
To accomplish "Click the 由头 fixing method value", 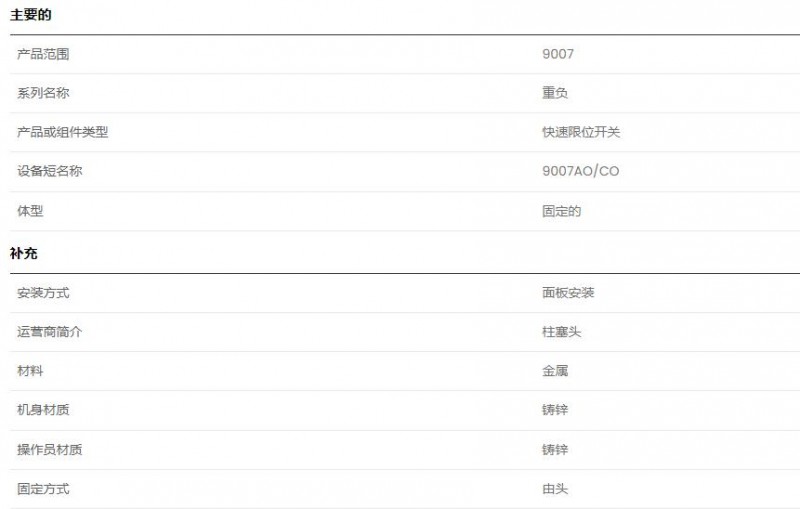I will (x=555, y=489).
